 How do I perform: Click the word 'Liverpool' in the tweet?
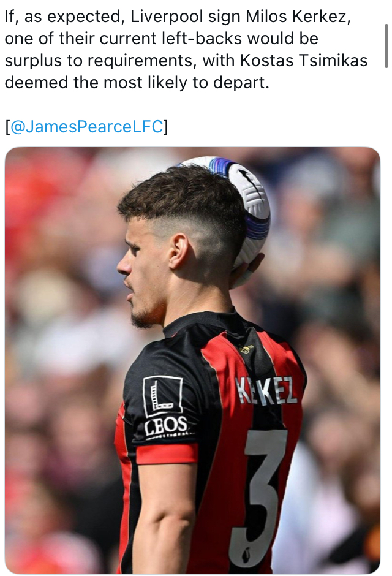click(166, 17)
